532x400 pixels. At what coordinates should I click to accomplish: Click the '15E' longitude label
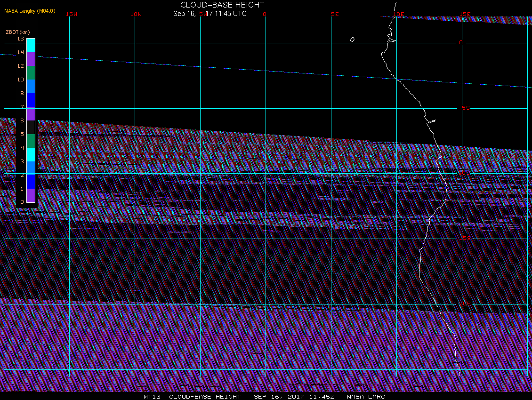point(465,14)
